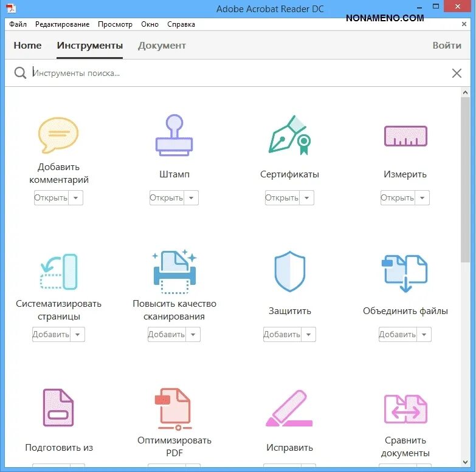Clear search with the X icon

click(x=457, y=73)
